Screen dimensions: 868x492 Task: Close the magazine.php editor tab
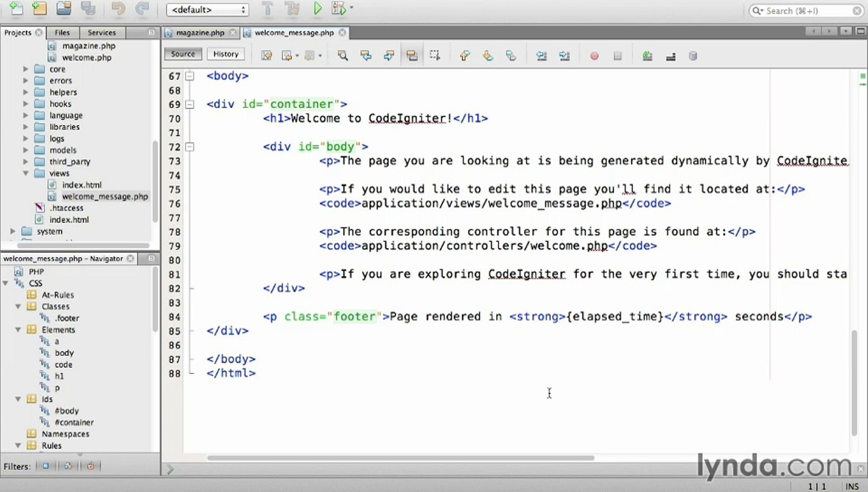coord(232,32)
